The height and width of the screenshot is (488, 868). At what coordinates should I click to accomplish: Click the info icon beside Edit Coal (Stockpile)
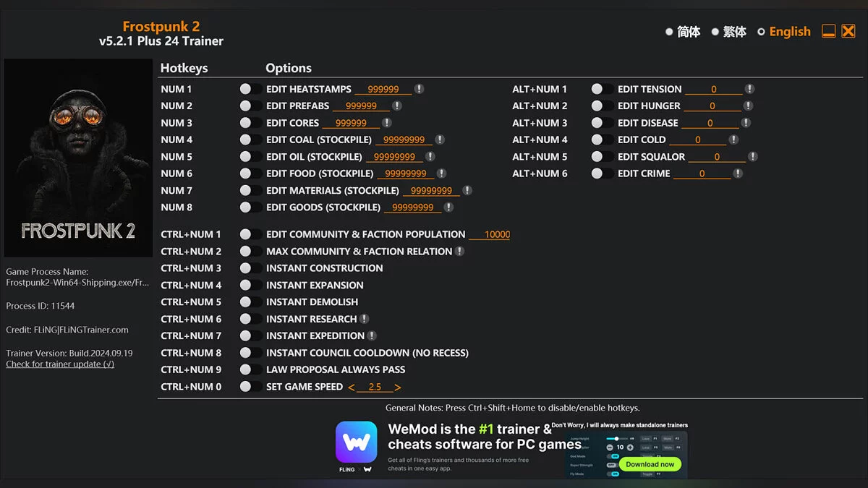(x=439, y=140)
